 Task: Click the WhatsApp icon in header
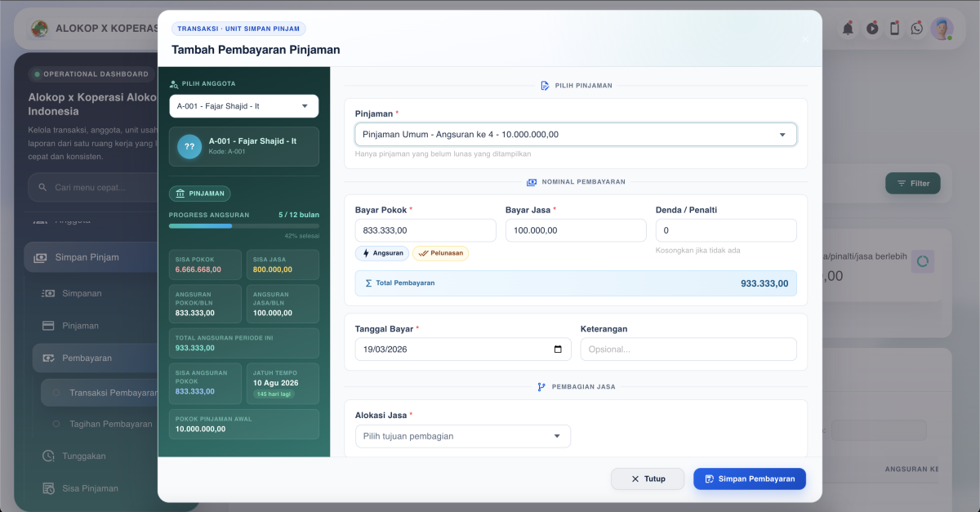point(917,29)
